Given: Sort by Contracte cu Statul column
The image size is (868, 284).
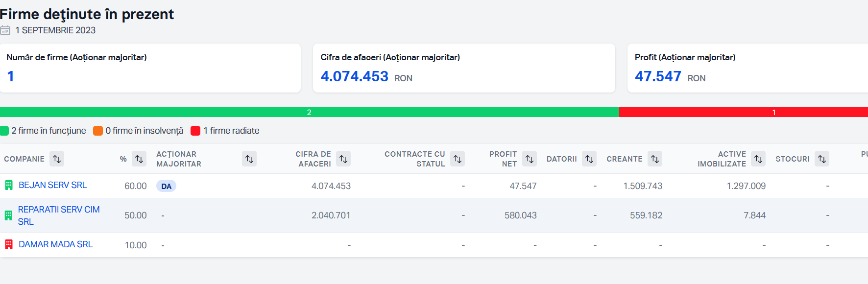Looking at the screenshot, I should pos(458,159).
